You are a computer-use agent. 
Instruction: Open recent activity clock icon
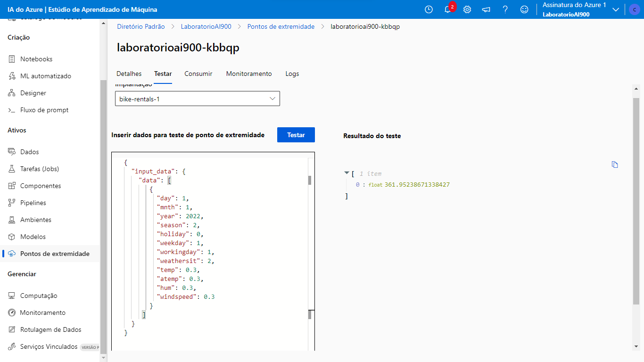click(x=429, y=9)
